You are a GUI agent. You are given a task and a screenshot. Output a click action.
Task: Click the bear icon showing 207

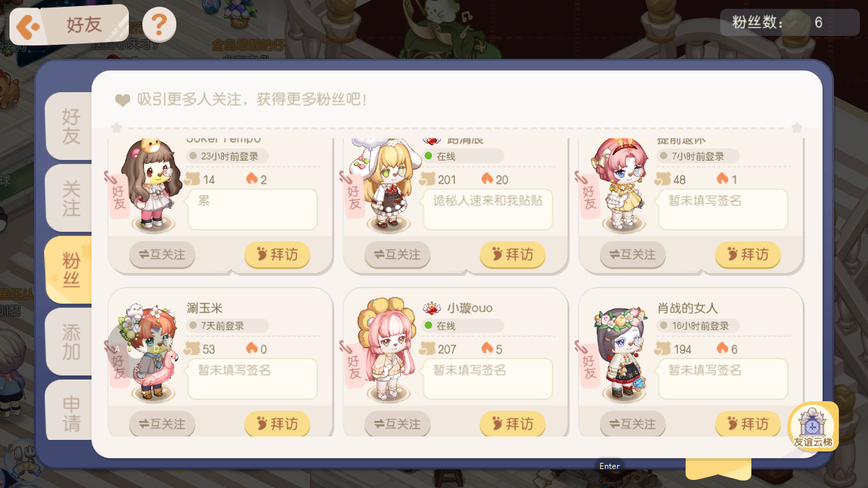[x=427, y=348]
